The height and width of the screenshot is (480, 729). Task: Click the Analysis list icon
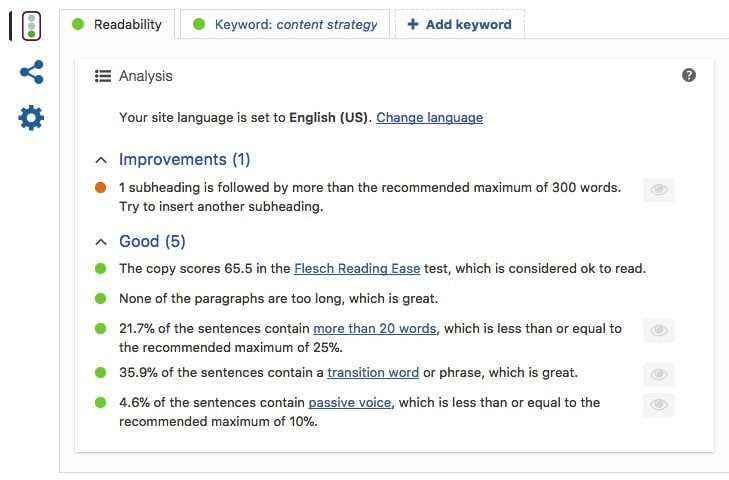103,76
